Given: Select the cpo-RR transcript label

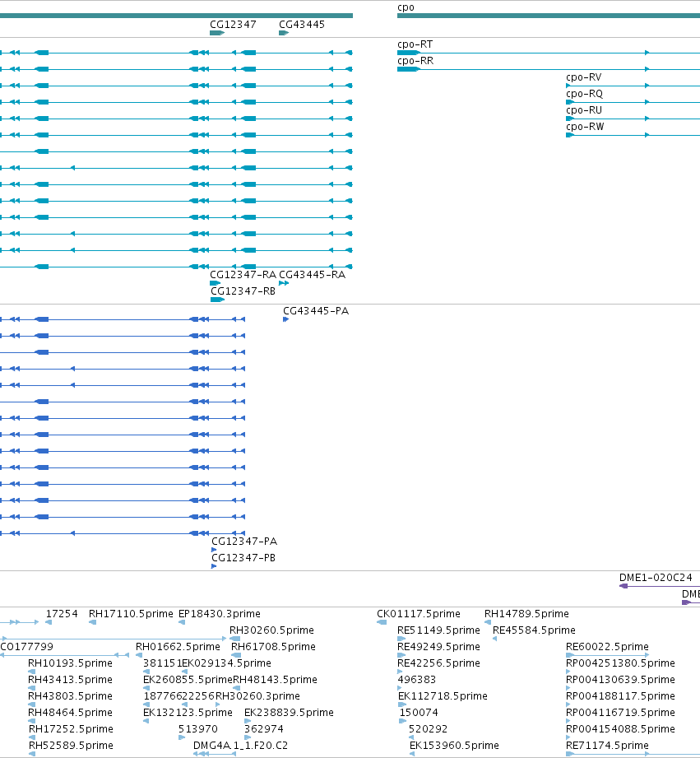Looking at the screenshot, I should [415, 60].
